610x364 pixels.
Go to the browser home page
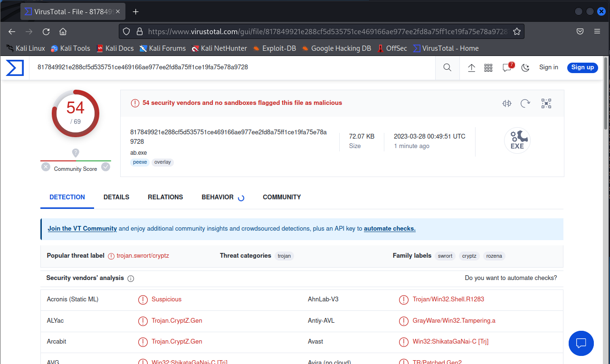click(63, 31)
